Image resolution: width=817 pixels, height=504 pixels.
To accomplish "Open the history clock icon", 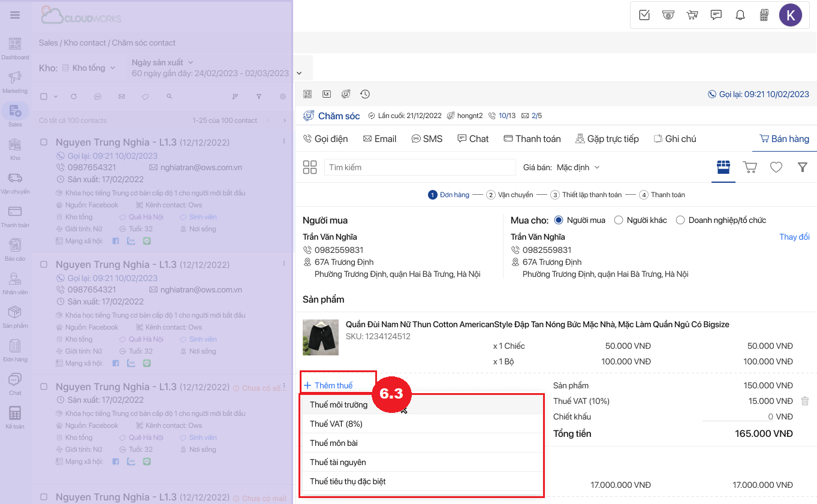I will pos(365,94).
